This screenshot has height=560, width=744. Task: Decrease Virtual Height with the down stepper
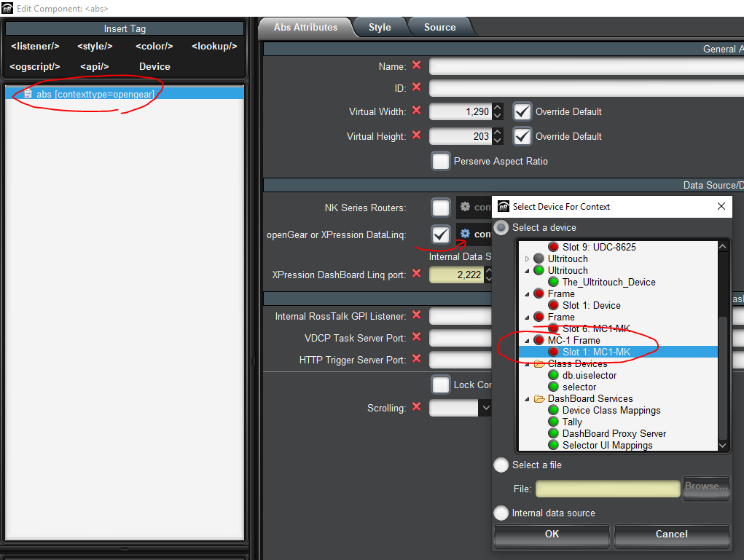click(497, 141)
